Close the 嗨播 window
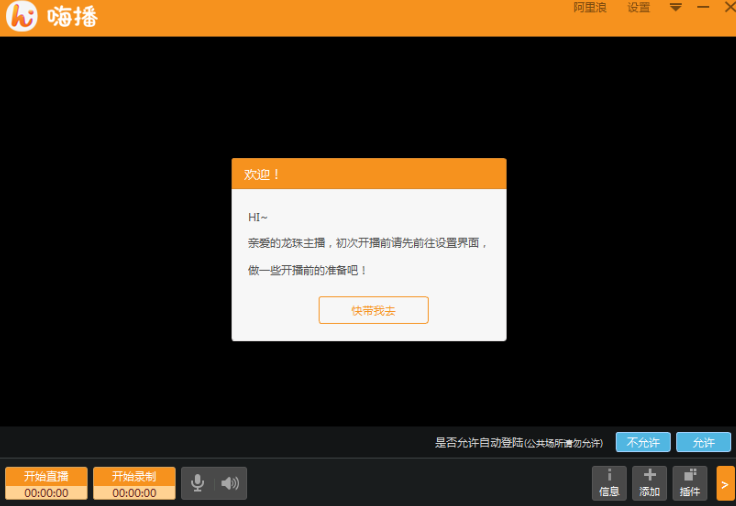This screenshot has height=506, width=736. [730, 7]
